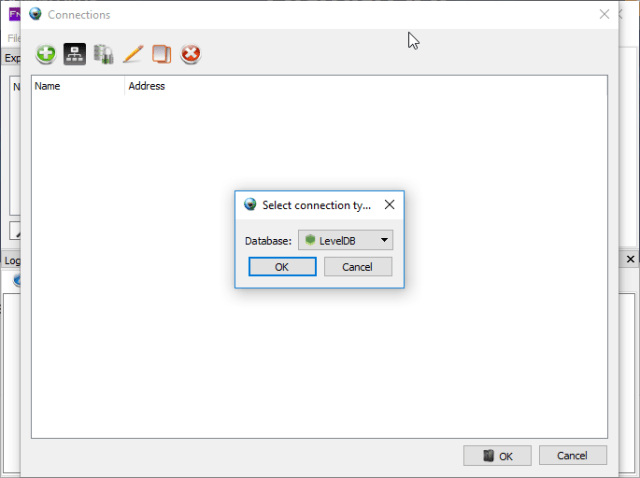Image resolution: width=640 pixels, height=478 pixels.
Task: Click the arrow on the LevelDB combo box
Action: pyautogui.click(x=384, y=240)
